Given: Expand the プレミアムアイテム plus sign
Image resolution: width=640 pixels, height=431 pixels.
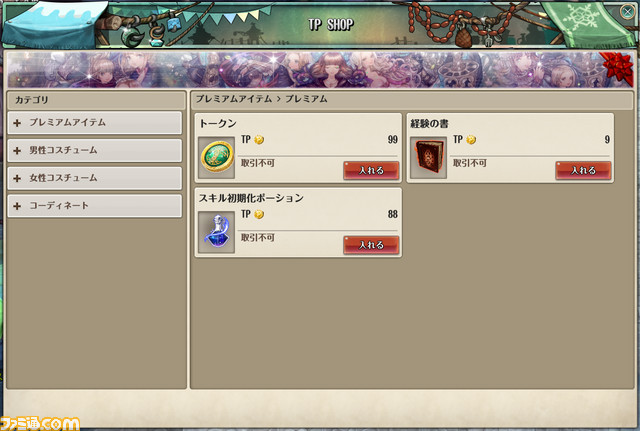Looking at the screenshot, I should click(17, 123).
